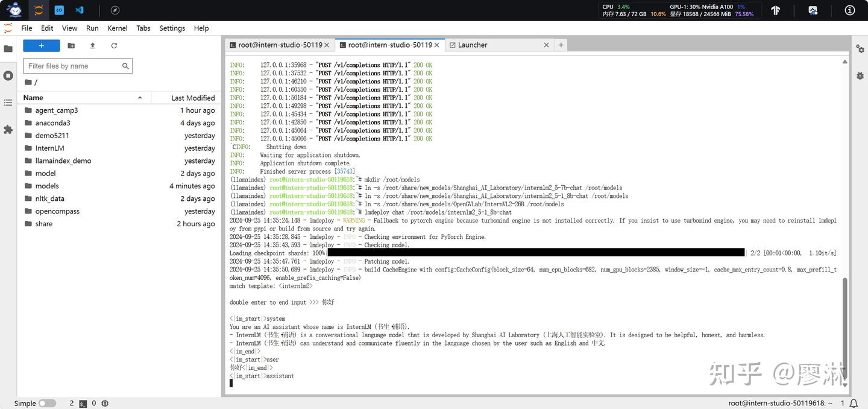Open the Edit menu
Screen dimensions: 868x409
[x=47, y=28]
